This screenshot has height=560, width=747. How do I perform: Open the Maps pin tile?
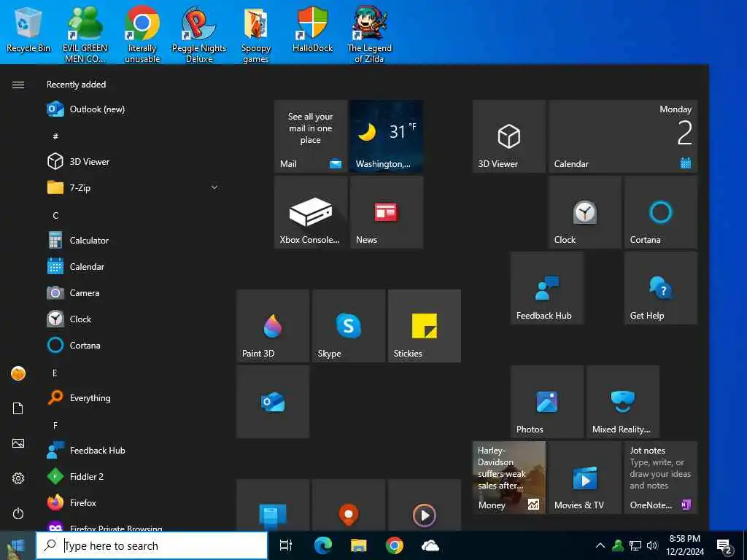tap(349, 505)
